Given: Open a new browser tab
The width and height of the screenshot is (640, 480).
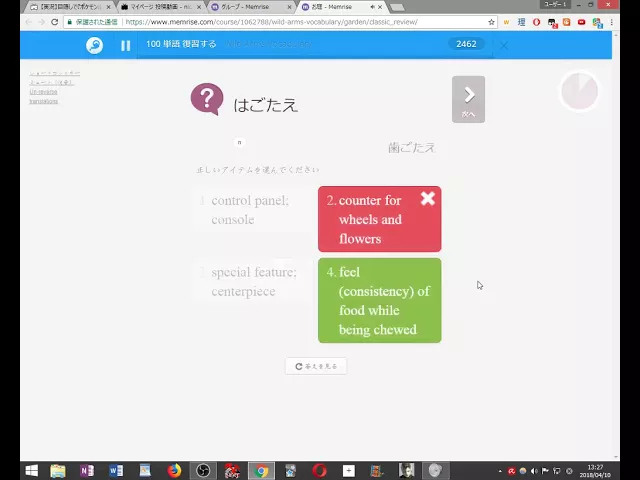Looking at the screenshot, I should (x=396, y=7).
